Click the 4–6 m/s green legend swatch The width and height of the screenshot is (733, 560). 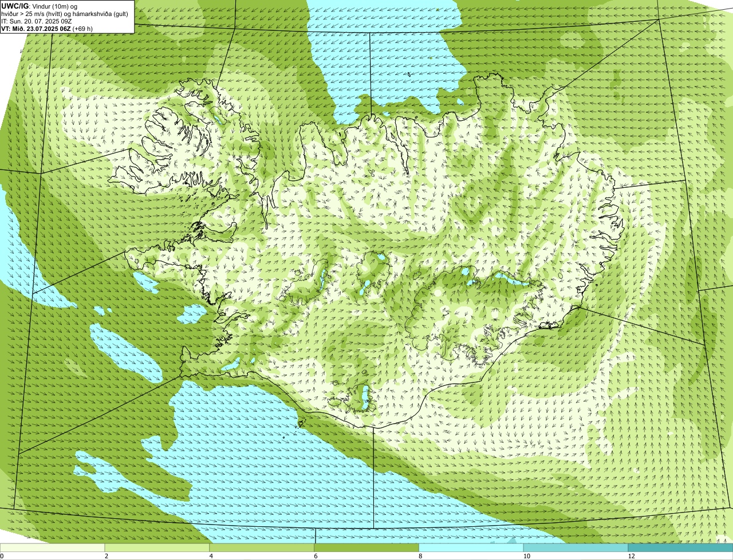tap(262, 547)
